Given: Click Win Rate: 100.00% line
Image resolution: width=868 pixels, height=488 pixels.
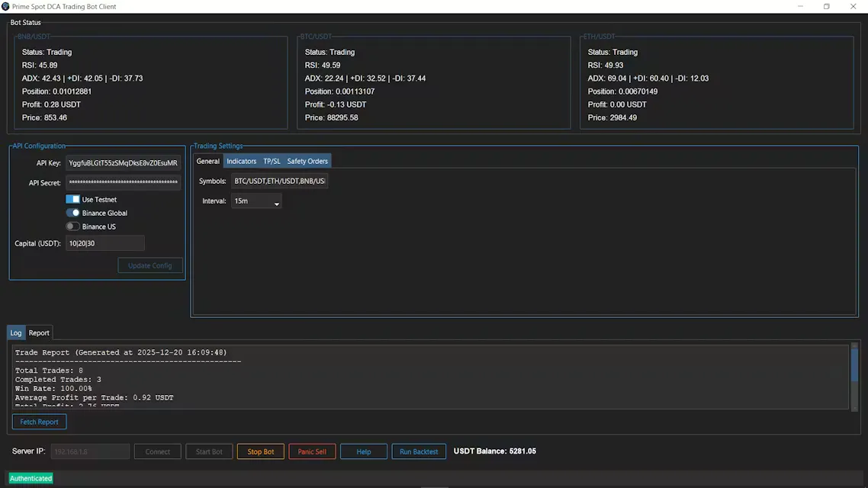Looking at the screenshot, I should coord(53,389).
